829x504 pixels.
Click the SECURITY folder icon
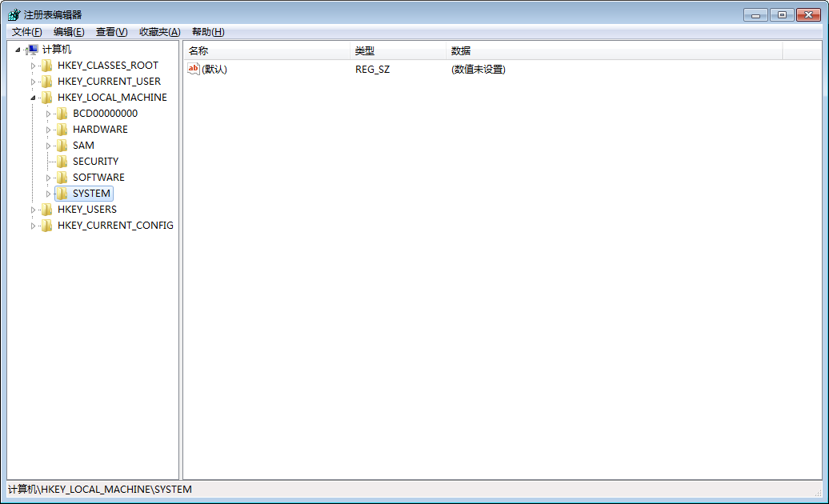tap(62, 161)
